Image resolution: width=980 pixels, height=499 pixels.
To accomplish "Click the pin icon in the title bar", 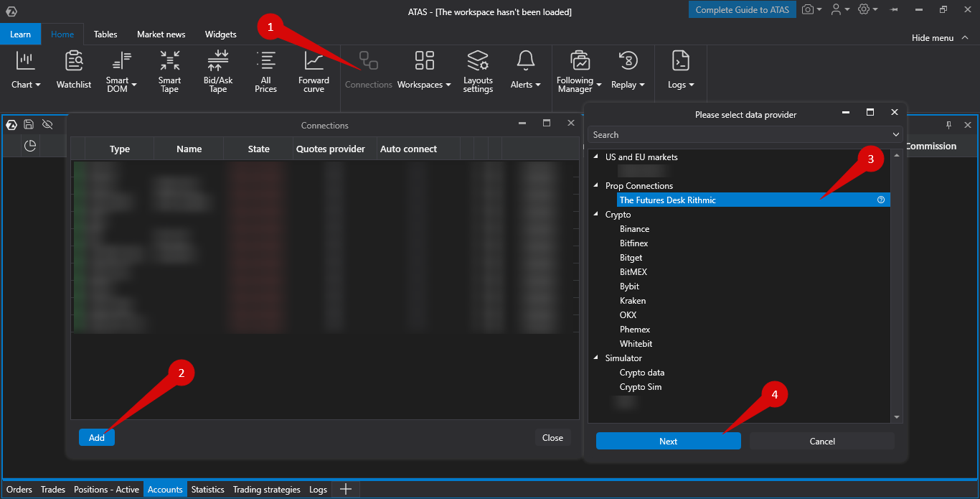I will click(895, 10).
